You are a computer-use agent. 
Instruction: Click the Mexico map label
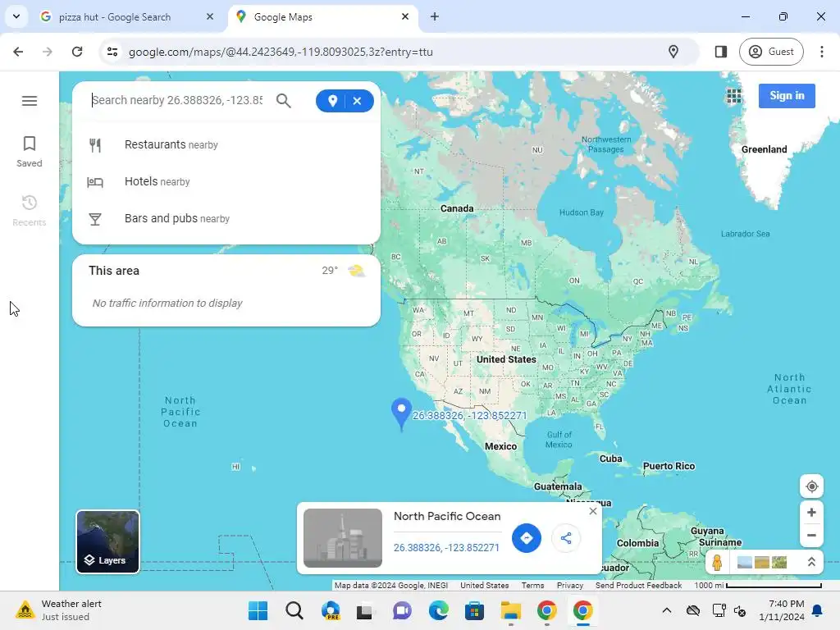tap(501, 446)
